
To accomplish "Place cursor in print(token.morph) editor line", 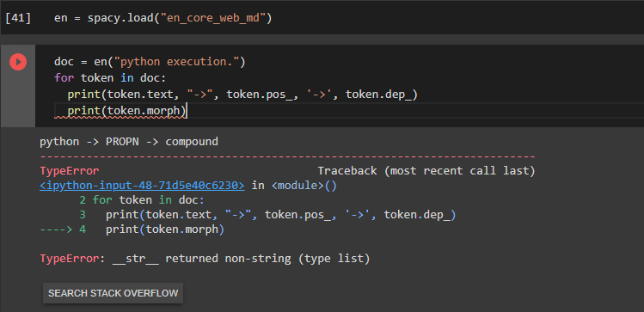I will (127, 111).
